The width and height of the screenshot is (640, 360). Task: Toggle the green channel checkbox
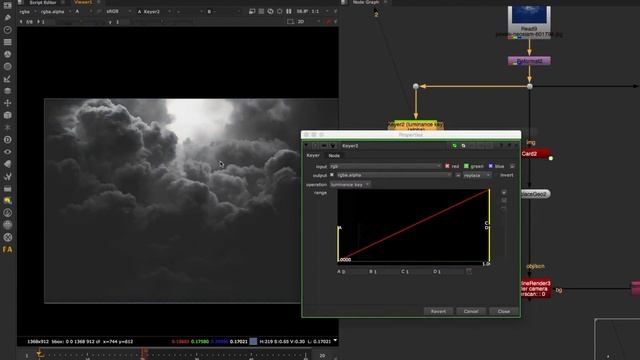coord(466,166)
